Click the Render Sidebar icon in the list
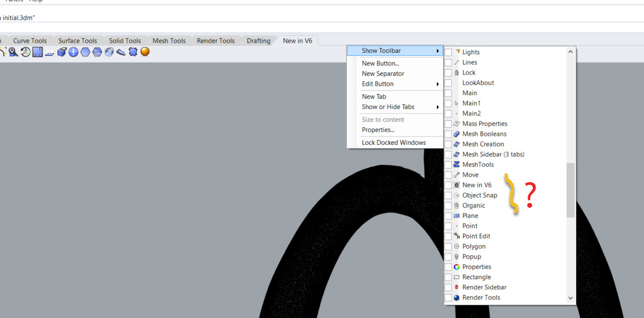The height and width of the screenshot is (318, 644). pyautogui.click(x=456, y=287)
